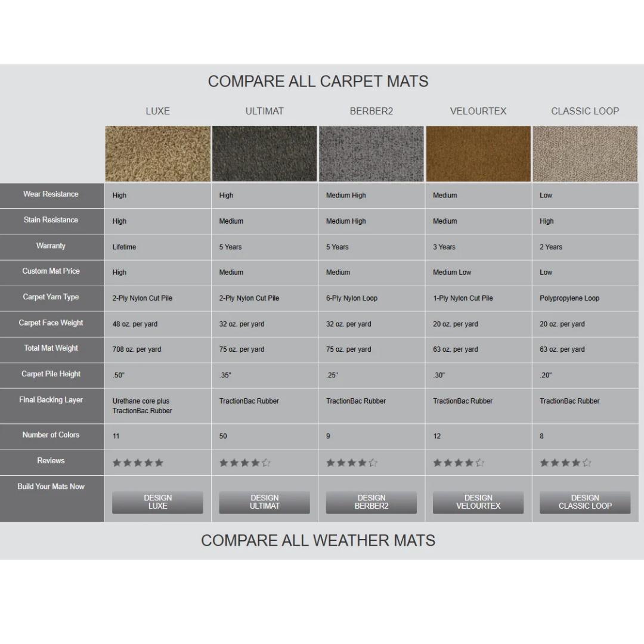
Task: Select the Custom Mat Price row label
Action: [x=51, y=271]
